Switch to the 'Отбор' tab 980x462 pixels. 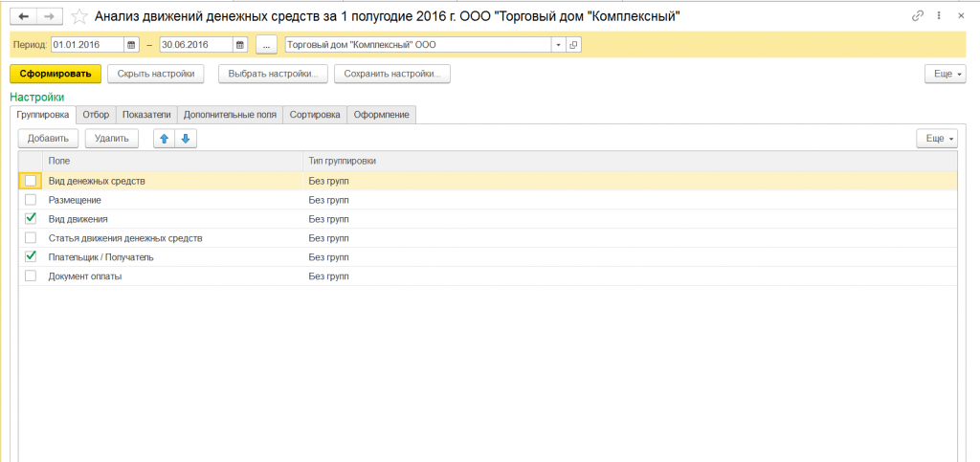point(97,115)
